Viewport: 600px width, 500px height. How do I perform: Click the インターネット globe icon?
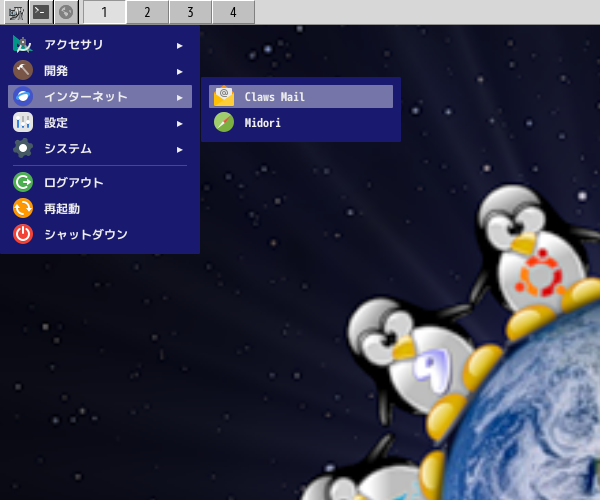click(x=23, y=96)
